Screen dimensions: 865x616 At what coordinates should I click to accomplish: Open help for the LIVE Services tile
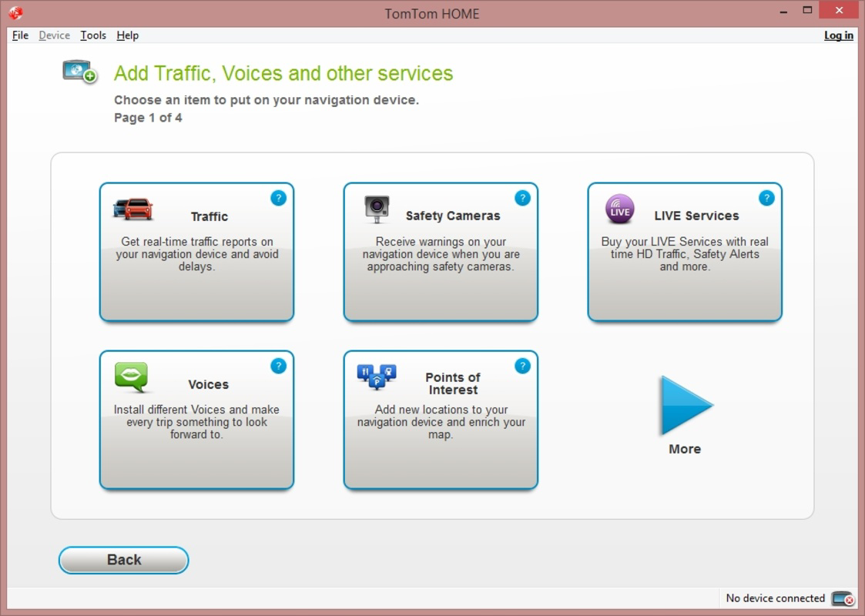pyautogui.click(x=766, y=198)
